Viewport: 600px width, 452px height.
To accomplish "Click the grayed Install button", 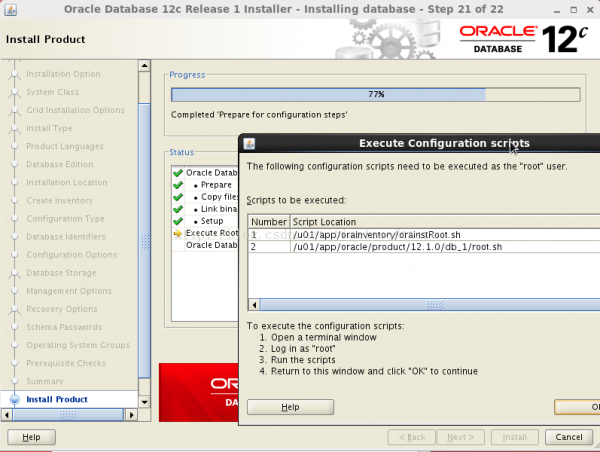I will click(515, 437).
